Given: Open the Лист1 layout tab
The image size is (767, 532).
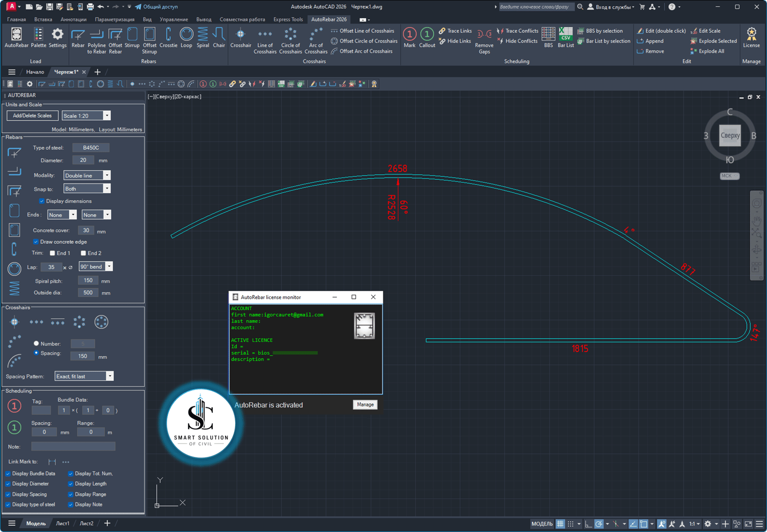Looking at the screenshot, I should pyautogui.click(x=62, y=523).
